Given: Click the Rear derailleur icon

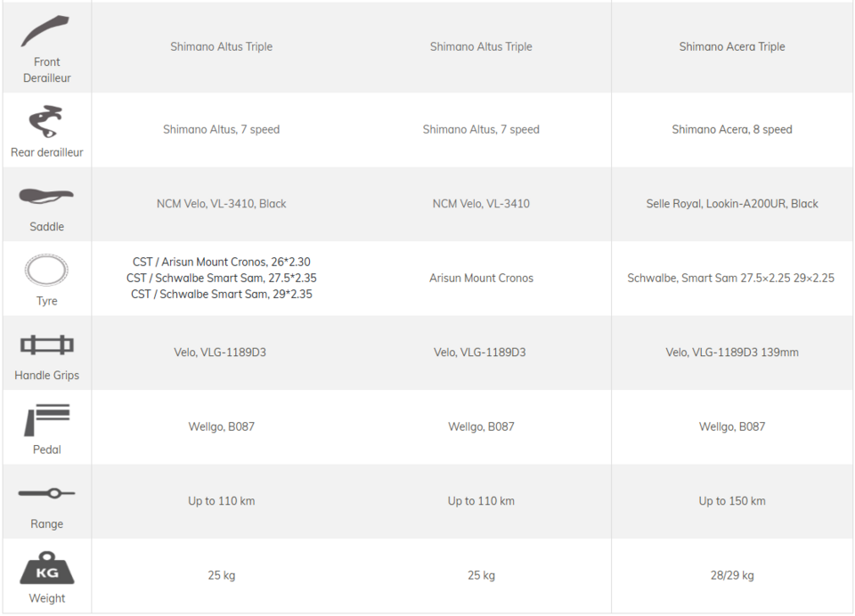Looking at the screenshot, I should 45,121.
